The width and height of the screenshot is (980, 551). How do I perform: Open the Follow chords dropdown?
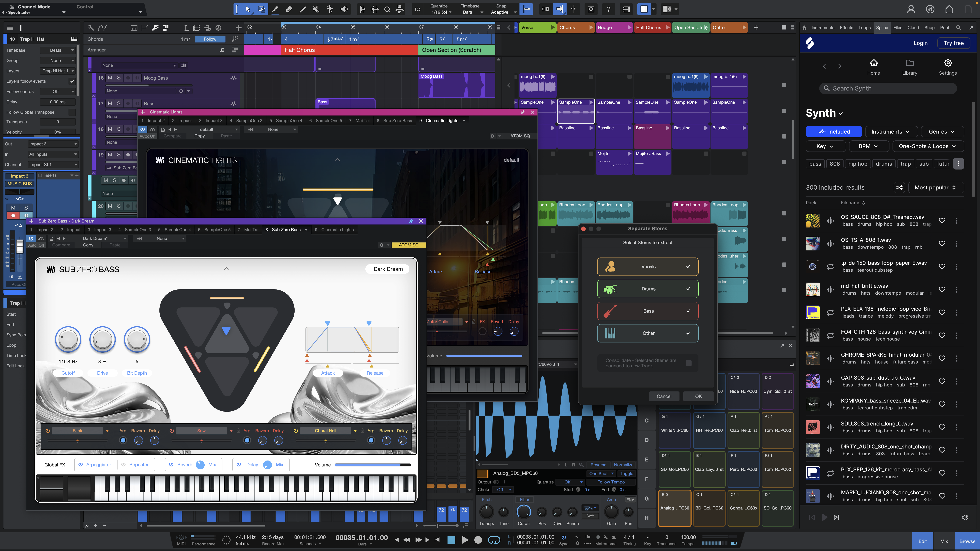pos(58,91)
